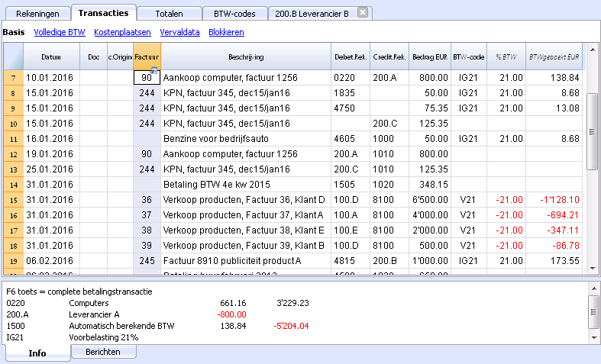Click the Factuur cell with 90 in row 7
The width and height of the screenshot is (601, 364).
(147, 78)
